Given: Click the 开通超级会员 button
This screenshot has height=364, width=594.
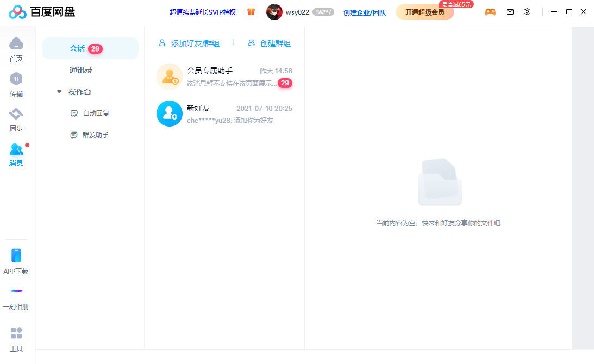Looking at the screenshot, I should pos(424,12).
